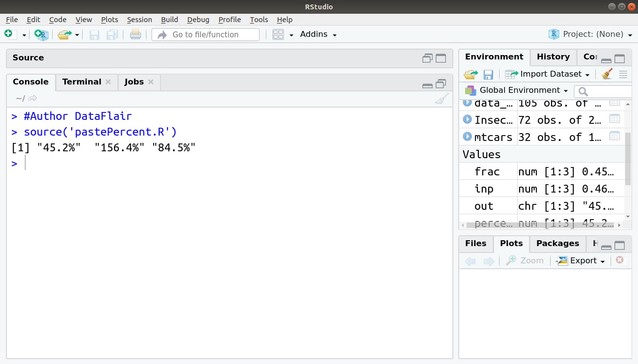638x364 pixels.
Task: Click the clear console broom icon
Action: [x=442, y=99]
